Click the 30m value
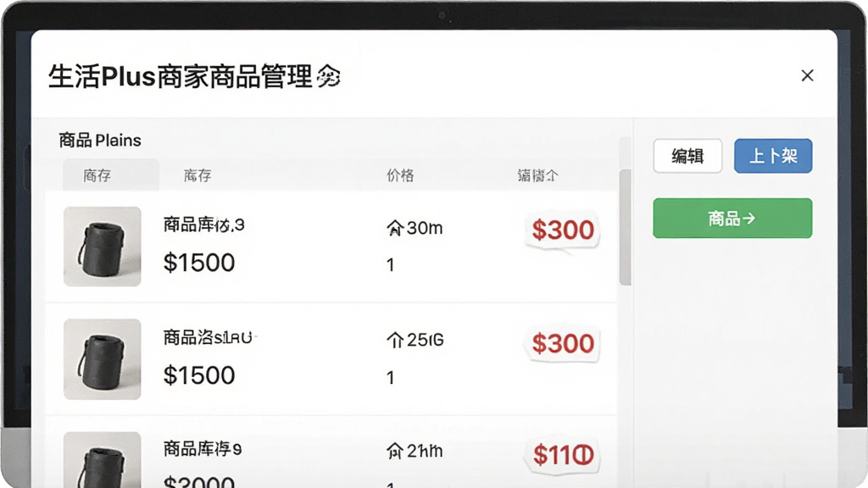This screenshot has height=488, width=868. [x=425, y=228]
